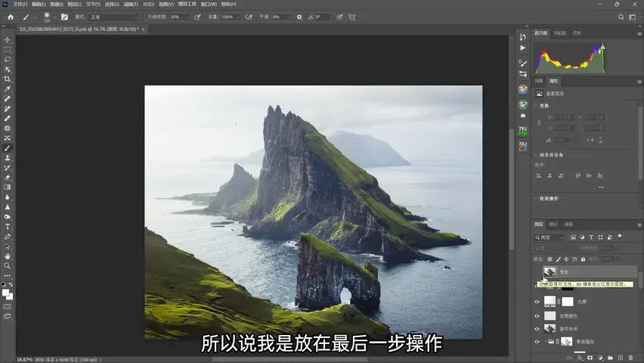This screenshot has width=644, height=363.
Task: Create a new layer group
Action: tap(610, 358)
